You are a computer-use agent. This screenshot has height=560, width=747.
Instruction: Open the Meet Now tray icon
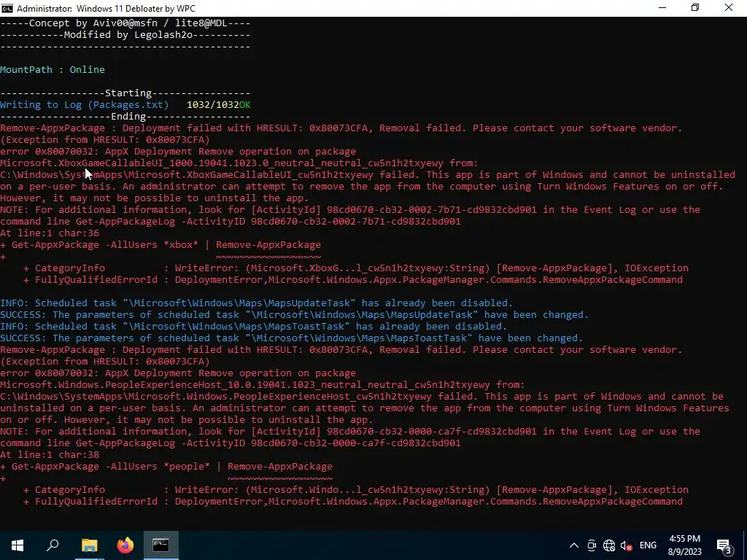(x=592, y=545)
